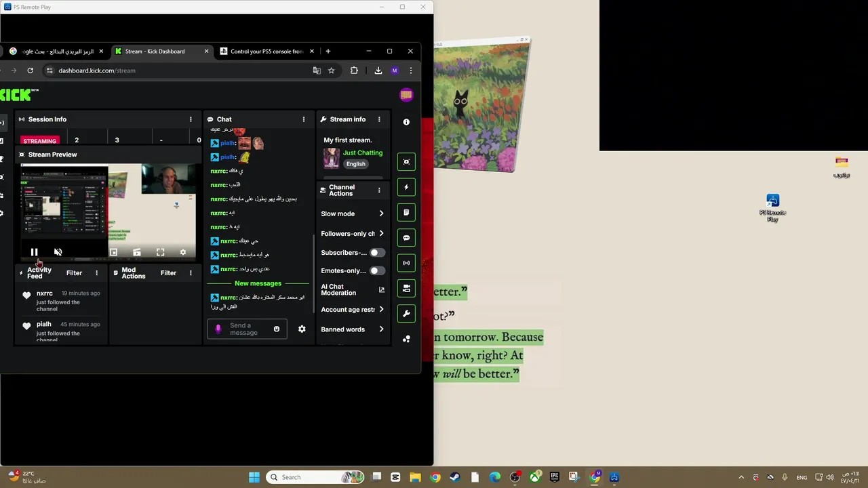The width and height of the screenshot is (868, 488).
Task: Open Mod Actions Filter
Action: pos(168,273)
